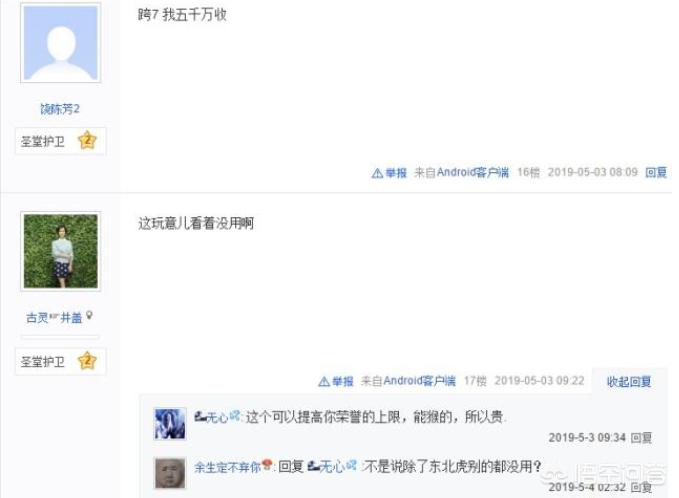Screen dimensions: 679x498
Task: Open the gray face avatar of 余生定不弃你
Action: point(170,473)
